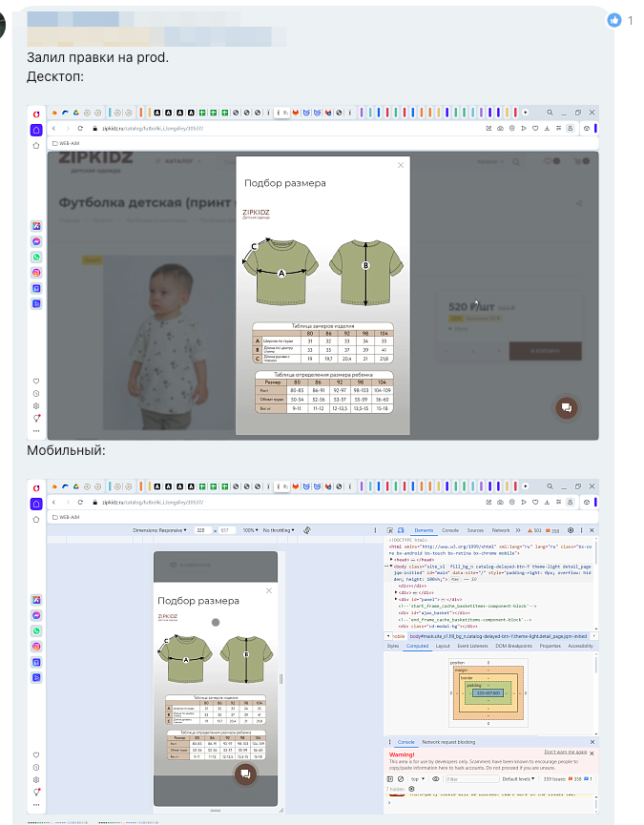This screenshot has height=825, width=644.
Task: Select the Layout tab in the styles pane
Action: click(x=443, y=646)
